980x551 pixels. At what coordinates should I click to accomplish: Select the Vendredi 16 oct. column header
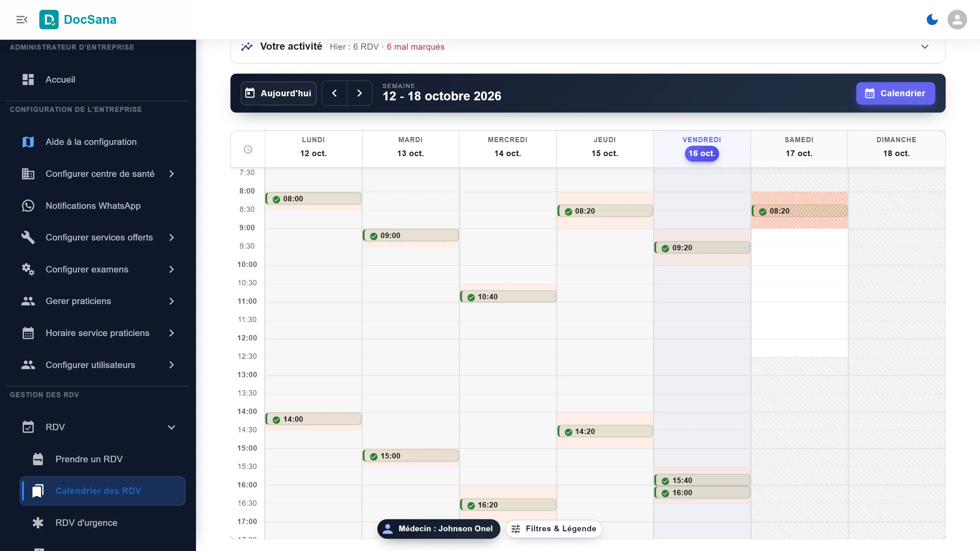click(702, 149)
